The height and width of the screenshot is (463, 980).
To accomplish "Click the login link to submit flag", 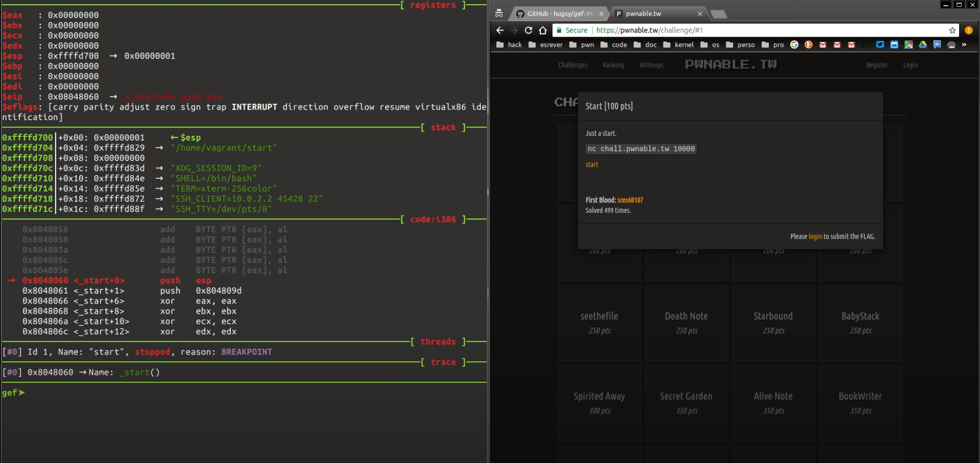I will [815, 236].
